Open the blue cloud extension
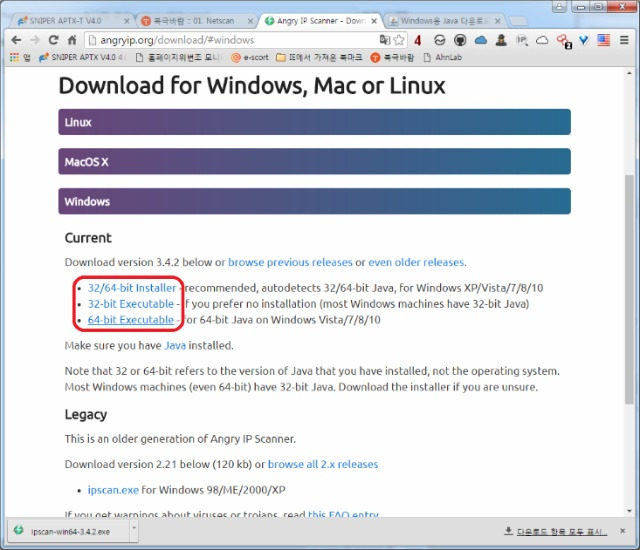This screenshot has height=550, width=640. click(x=481, y=40)
